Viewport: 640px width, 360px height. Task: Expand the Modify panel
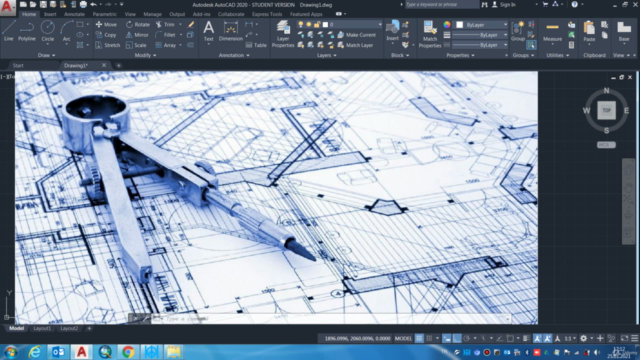145,55
